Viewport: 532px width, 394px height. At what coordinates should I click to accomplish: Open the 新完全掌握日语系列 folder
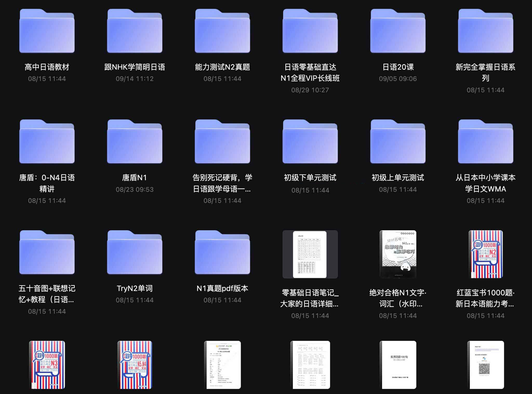click(486, 31)
